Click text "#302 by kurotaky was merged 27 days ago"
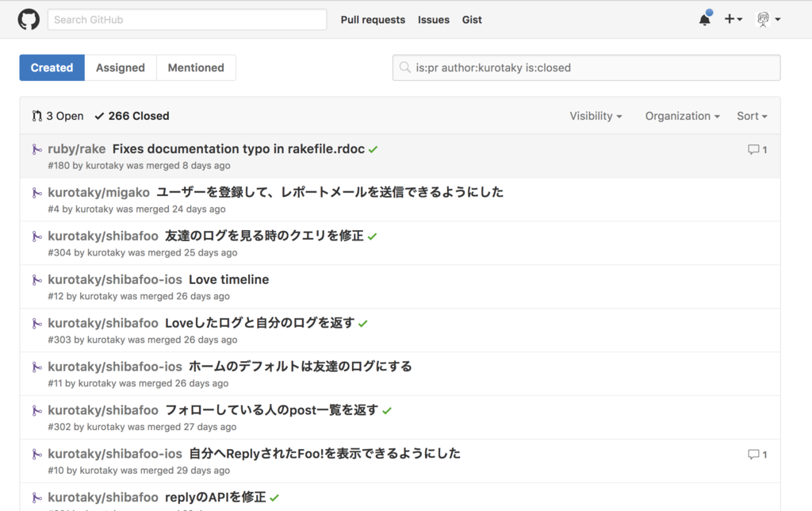Screen dimensions: 812x511 (142, 427)
